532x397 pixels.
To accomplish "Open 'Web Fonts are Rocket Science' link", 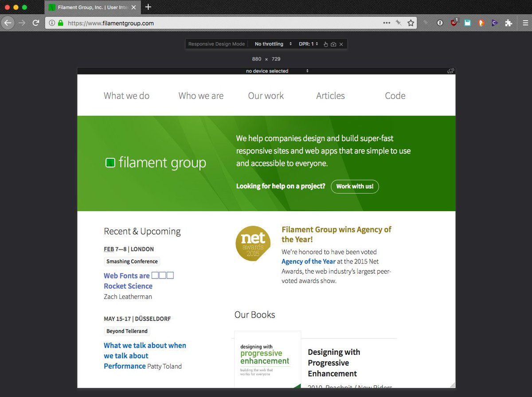I will 139,281.
